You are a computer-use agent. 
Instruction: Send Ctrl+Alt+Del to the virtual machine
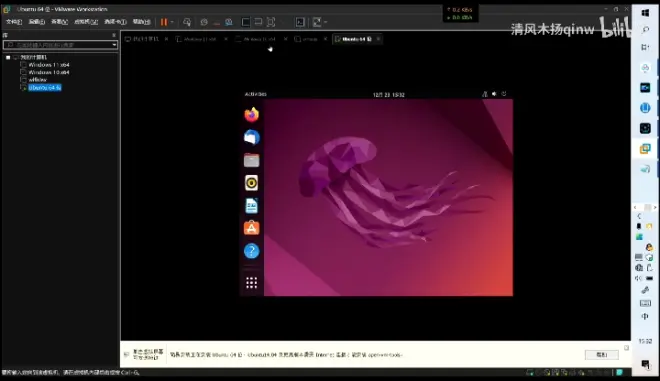187,22
